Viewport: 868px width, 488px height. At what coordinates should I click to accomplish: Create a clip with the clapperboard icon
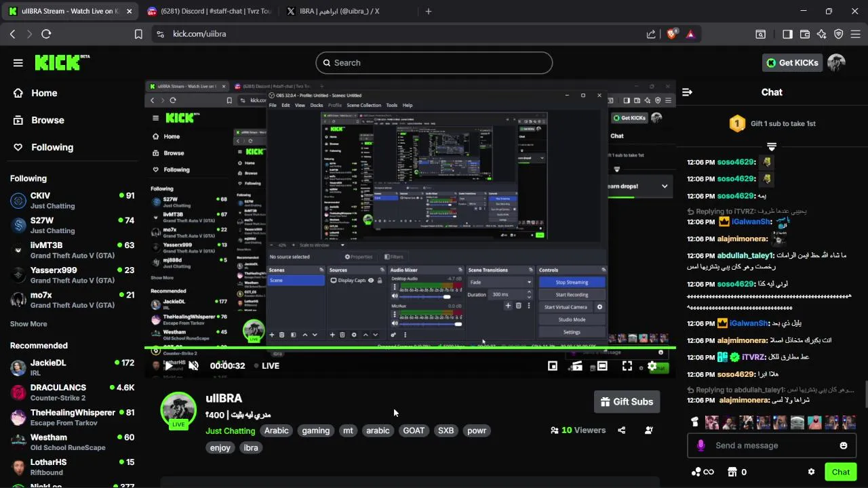coord(576,366)
